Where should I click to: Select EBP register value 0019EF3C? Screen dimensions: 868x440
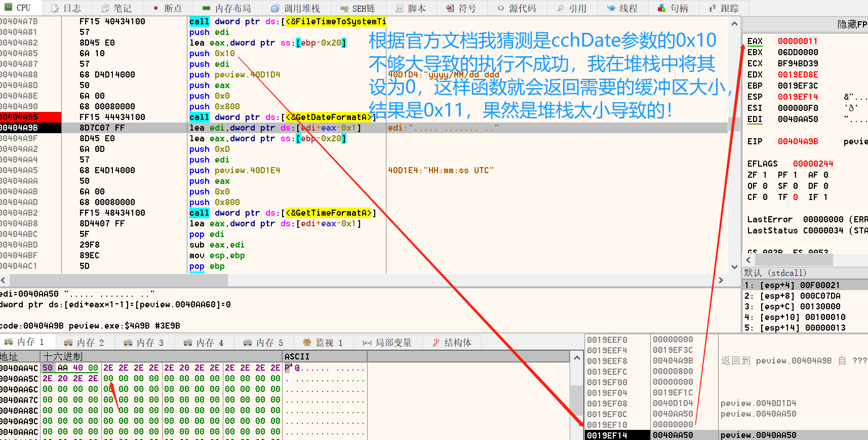798,86
